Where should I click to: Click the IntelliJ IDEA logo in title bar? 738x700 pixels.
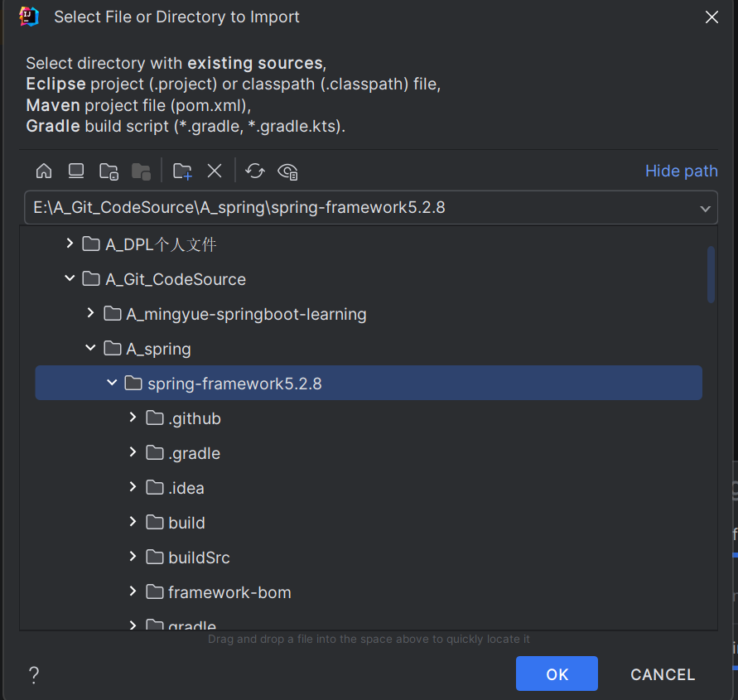click(28, 17)
